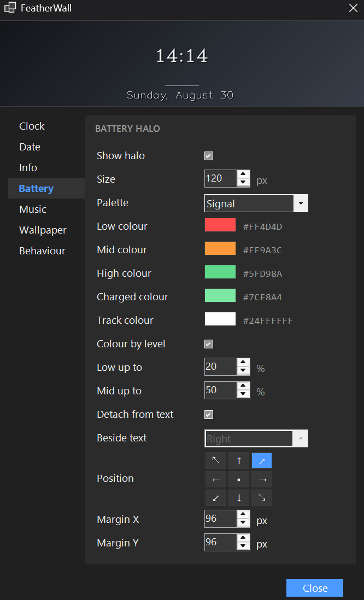Open the Palette dropdown showing Signal

[x=256, y=203]
